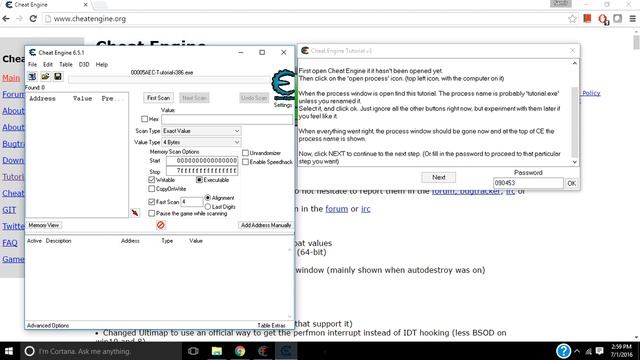Image resolution: width=640 pixels, height=360 pixels.
Task: Select the Last Digits radio button
Action: point(208,207)
